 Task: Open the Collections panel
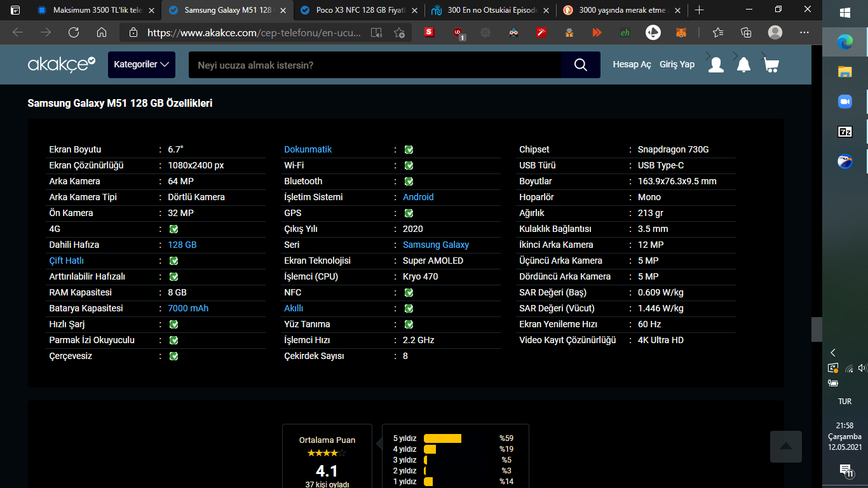pos(747,32)
